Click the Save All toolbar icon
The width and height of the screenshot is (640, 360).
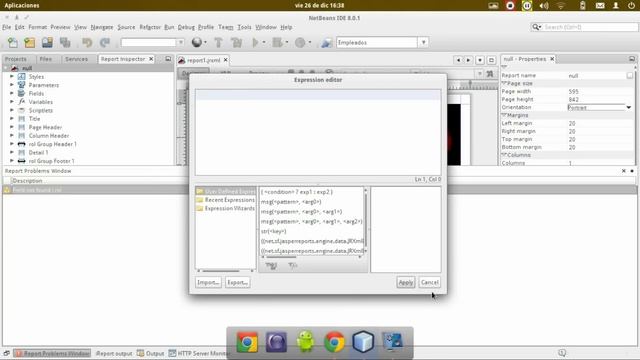tap(65, 42)
